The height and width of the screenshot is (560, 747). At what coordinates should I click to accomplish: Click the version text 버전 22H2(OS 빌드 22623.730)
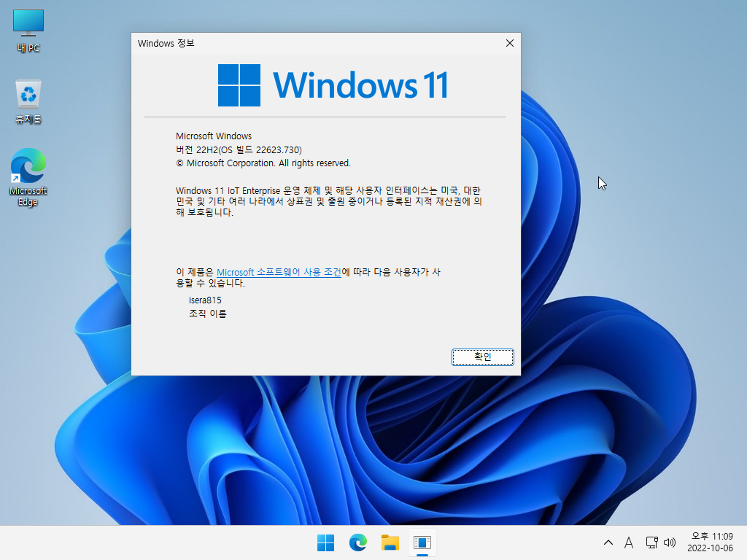239,149
